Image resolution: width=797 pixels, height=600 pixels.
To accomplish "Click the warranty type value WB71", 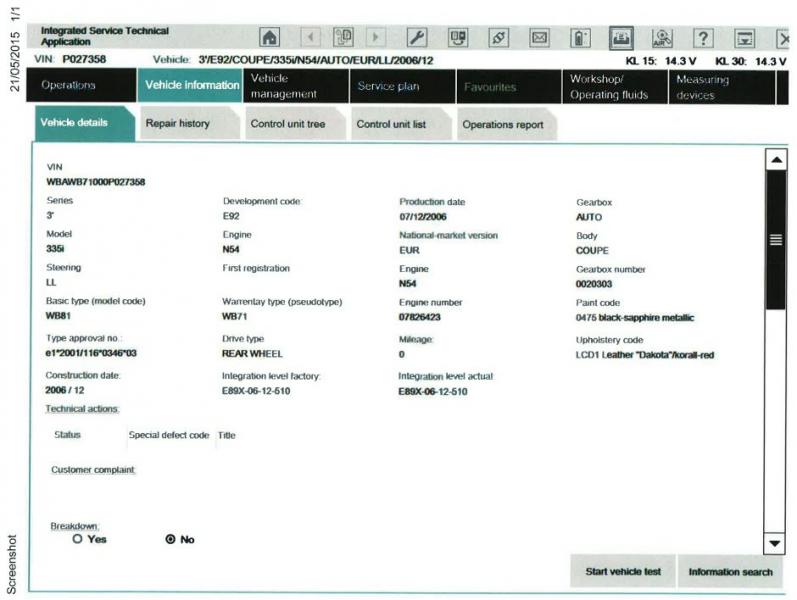I will point(234,316).
